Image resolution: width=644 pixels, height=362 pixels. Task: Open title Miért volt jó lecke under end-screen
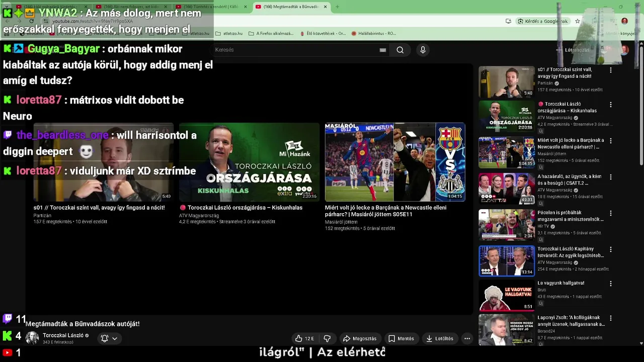coord(385,211)
